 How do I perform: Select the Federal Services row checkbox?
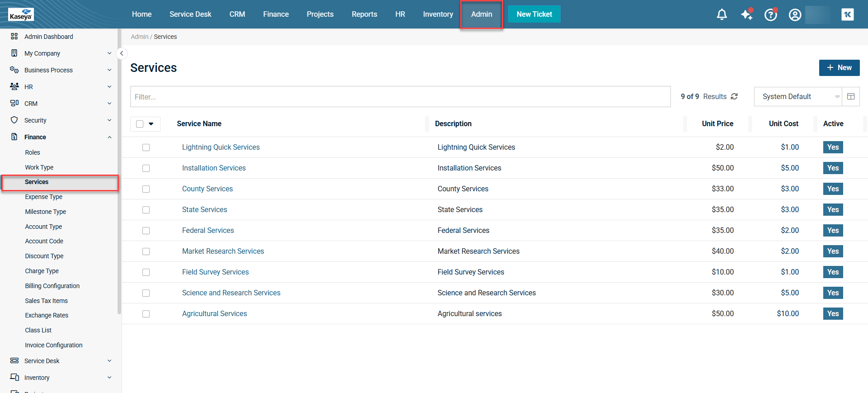tap(146, 231)
